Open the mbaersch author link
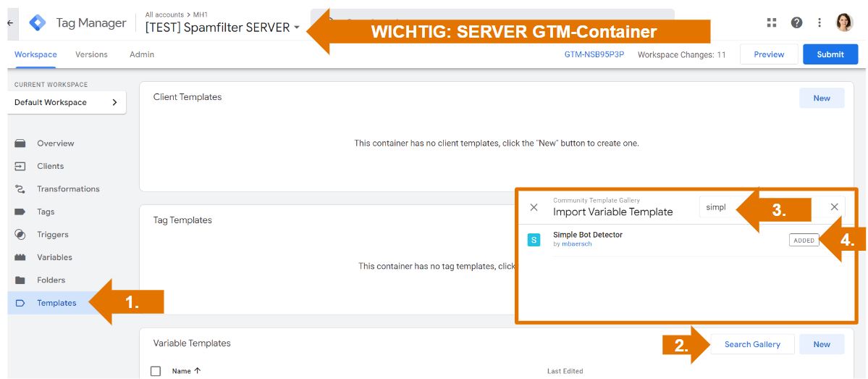868x379 pixels. coord(577,243)
